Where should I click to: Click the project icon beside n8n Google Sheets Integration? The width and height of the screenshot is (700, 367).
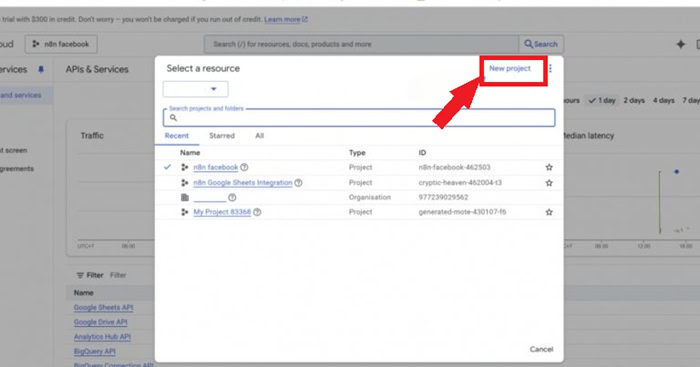coord(184,183)
